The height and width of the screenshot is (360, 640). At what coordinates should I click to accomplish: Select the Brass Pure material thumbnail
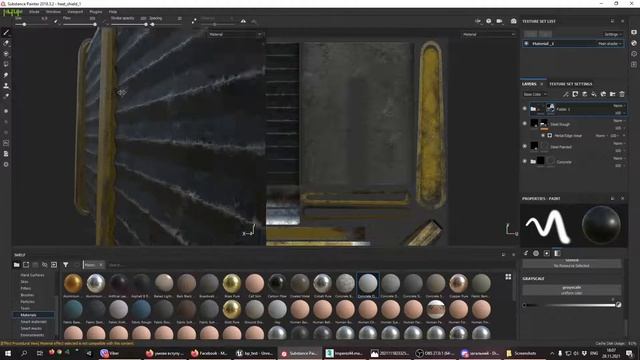click(232, 283)
